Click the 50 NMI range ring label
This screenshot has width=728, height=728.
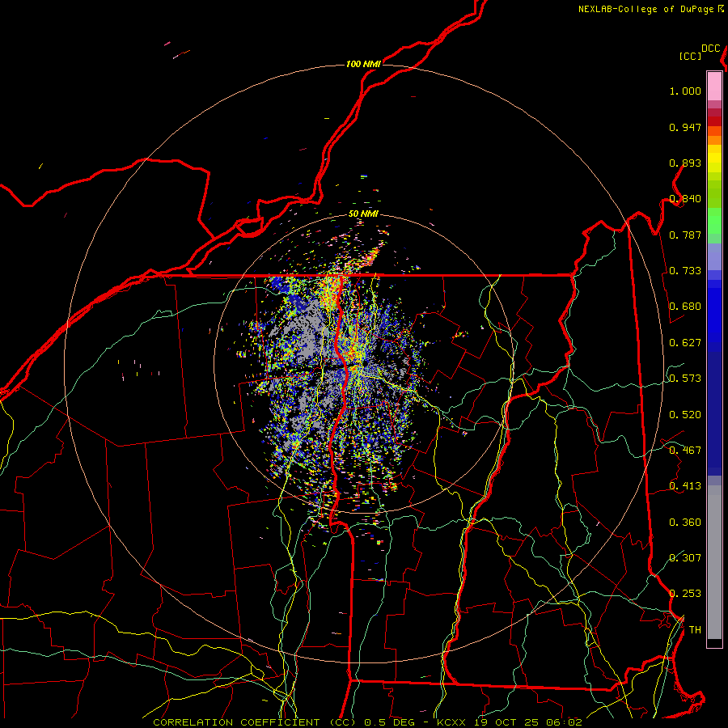click(363, 214)
